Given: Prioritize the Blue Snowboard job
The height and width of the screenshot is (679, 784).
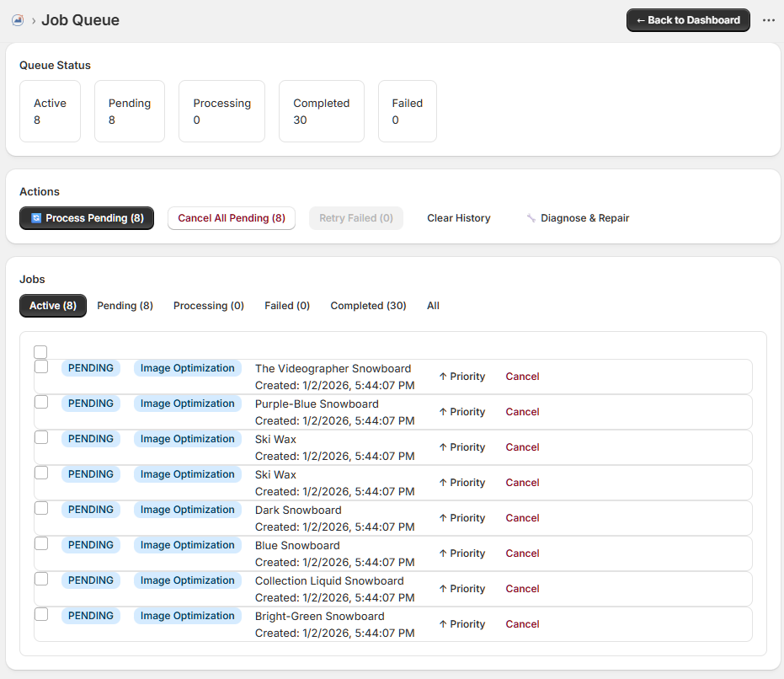Looking at the screenshot, I should pos(462,553).
